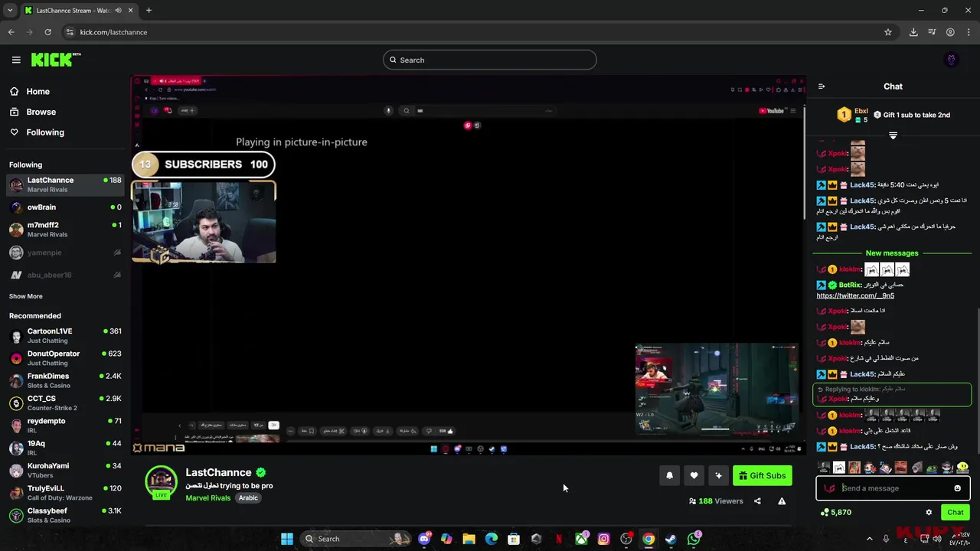
Task: Go back in browser history
Action: [11, 32]
